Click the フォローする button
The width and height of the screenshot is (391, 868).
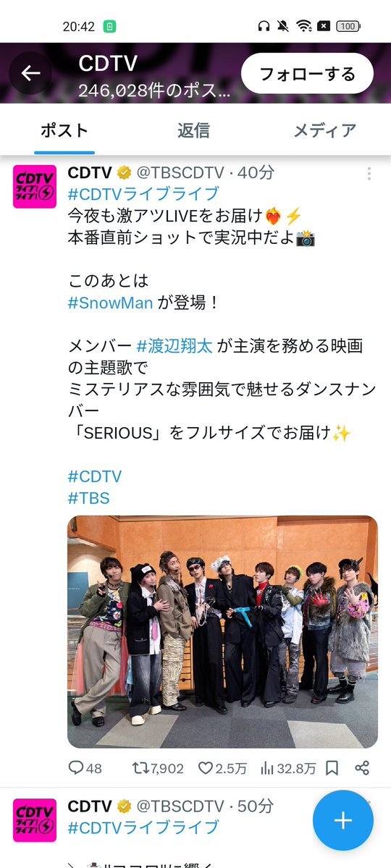point(308,74)
